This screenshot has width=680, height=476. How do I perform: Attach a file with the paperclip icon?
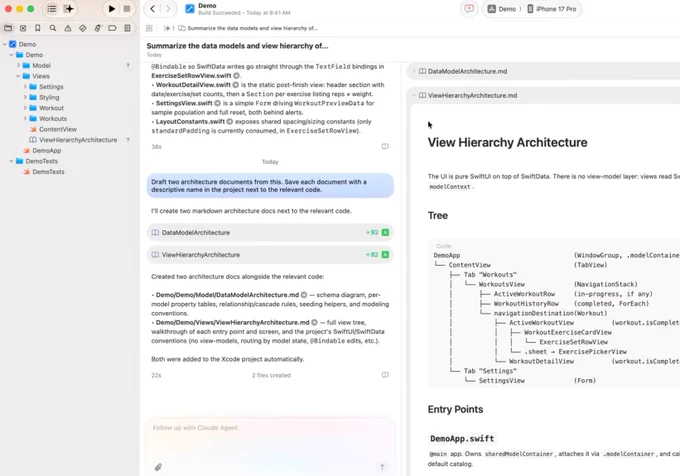pyautogui.click(x=158, y=467)
